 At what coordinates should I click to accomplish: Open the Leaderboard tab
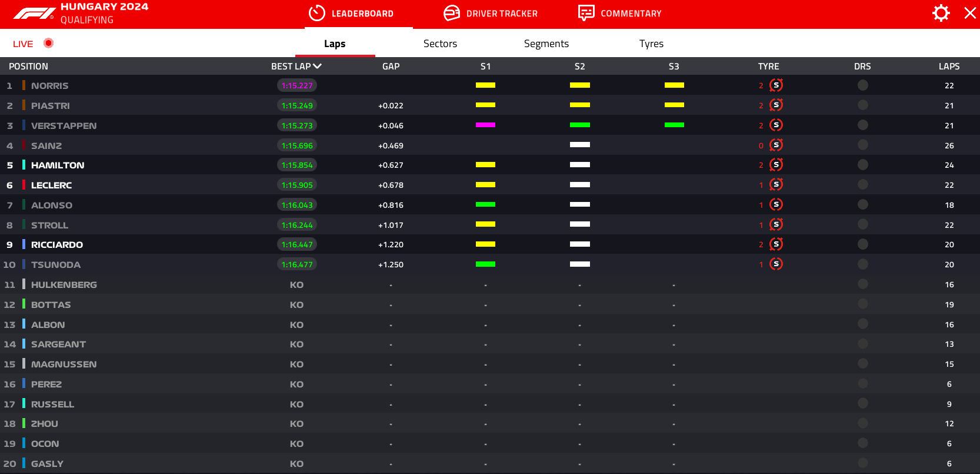[351, 13]
